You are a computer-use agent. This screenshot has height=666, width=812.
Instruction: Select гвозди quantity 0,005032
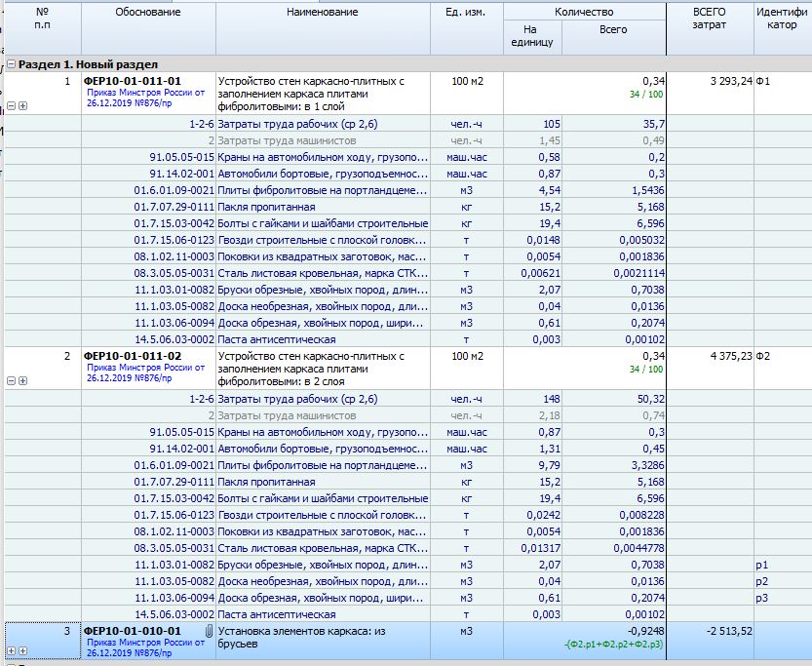[x=642, y=240]
